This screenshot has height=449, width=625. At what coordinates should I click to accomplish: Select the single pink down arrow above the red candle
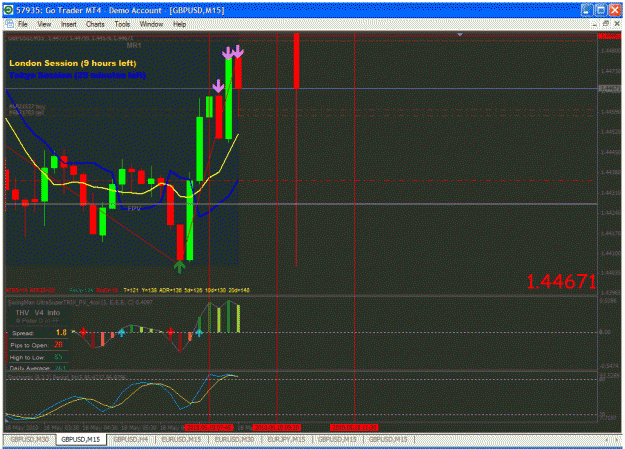(x=218, y=86)
